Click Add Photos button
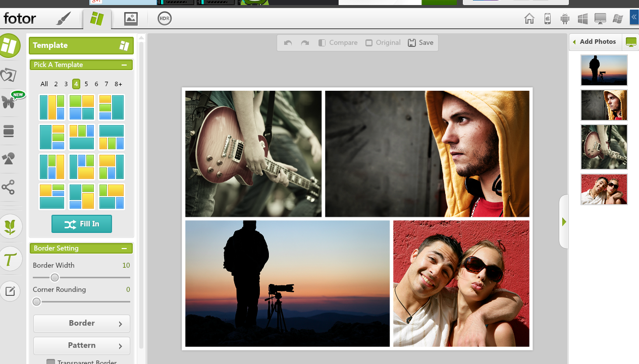The height and width of the screenshot is (364, 639). point(594,42)
